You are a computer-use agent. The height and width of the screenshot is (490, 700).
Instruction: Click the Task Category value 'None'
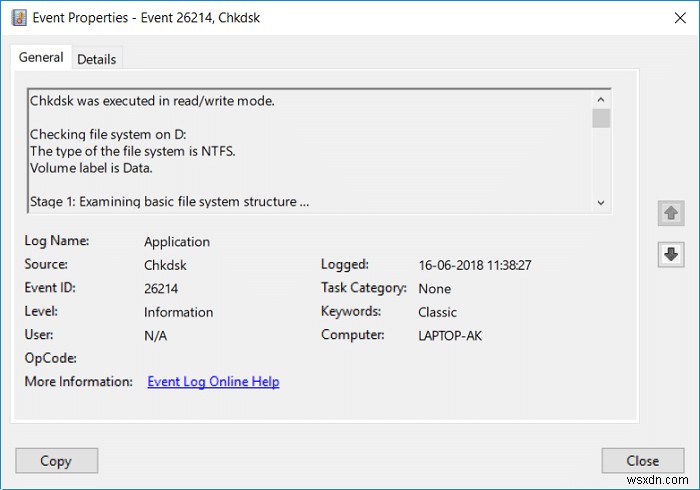tap(434, 289)
